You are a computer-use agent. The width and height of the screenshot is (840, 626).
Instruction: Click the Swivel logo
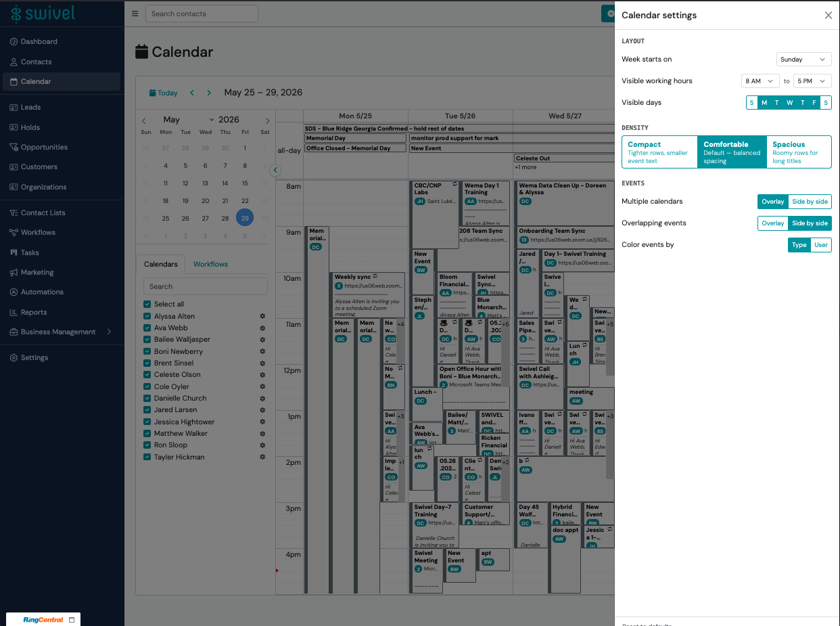tap(43, 14)
